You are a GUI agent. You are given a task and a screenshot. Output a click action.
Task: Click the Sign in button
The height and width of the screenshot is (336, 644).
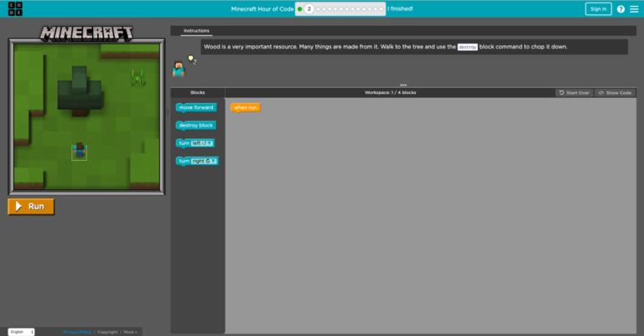pyautogui.click(x=598, y=9)
